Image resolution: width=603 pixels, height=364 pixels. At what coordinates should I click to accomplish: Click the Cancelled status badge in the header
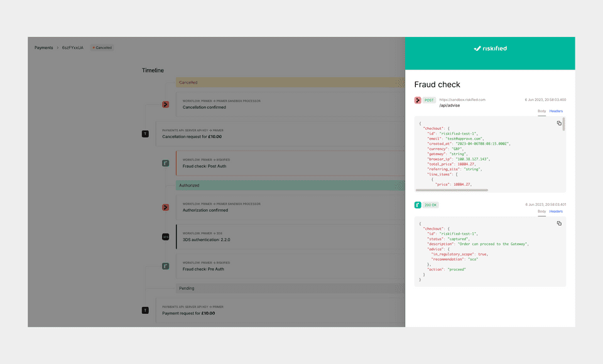[x=102, y=48]
